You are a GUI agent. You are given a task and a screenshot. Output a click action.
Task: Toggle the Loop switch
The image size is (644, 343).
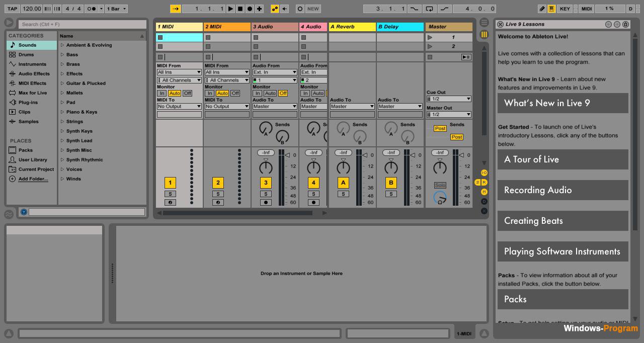[429, 9]
